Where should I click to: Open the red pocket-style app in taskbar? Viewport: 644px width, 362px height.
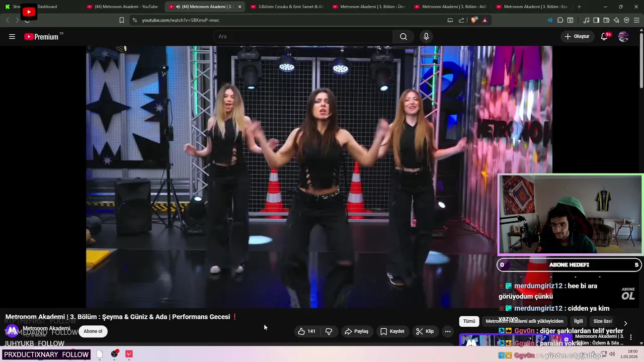129,354
